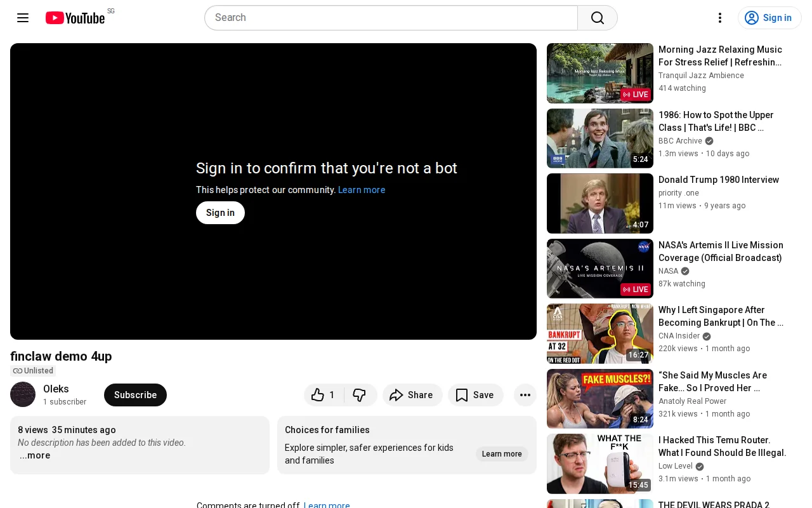Open the hamburger guide menu
This screenshot has height=508, width=812.
coord(23,18)
